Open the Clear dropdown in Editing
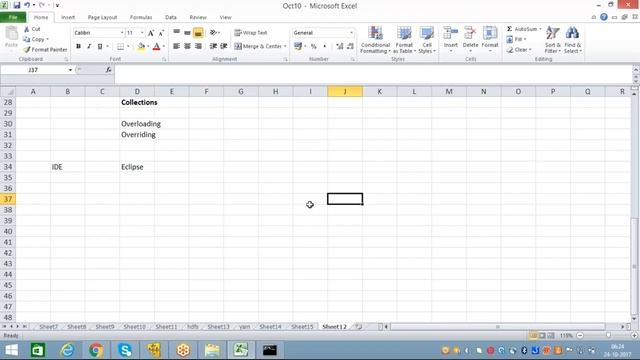This screenshot has height=360, width=640. [x=519, y=49]
